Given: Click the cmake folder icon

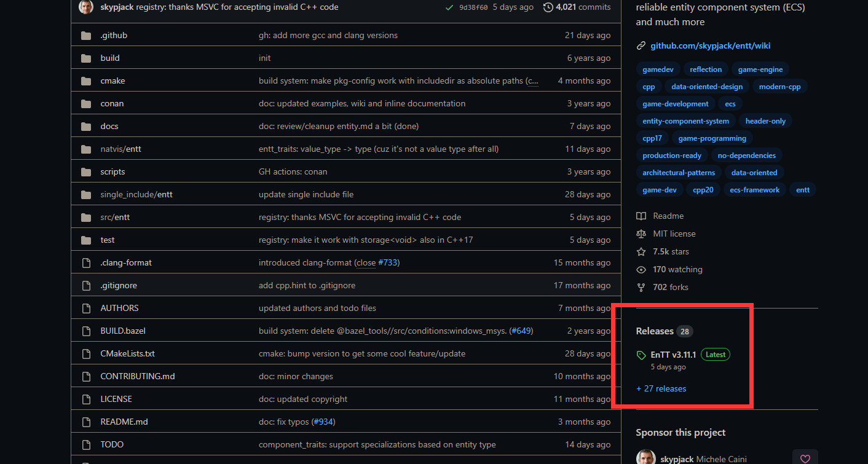Looking at the screenshot, I should 86,81.
